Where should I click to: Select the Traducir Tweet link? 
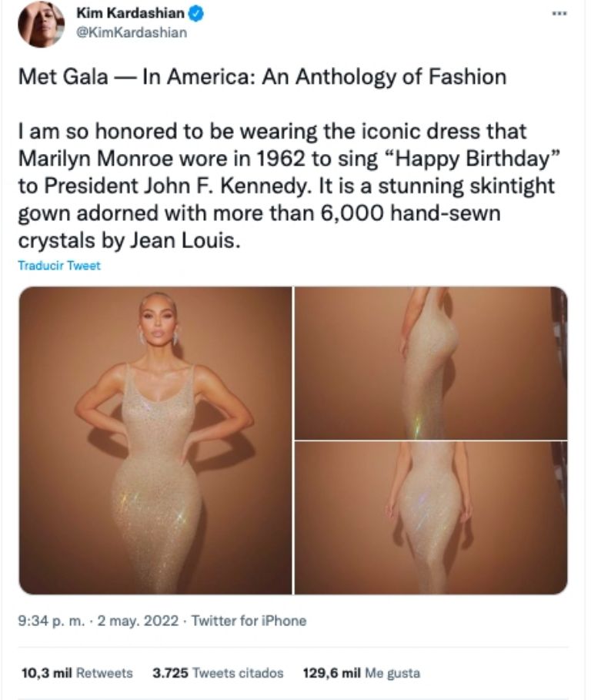click(x=58, y=264)
